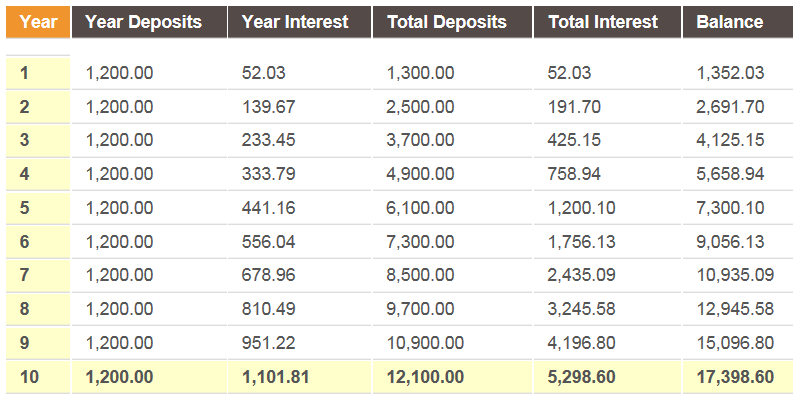
Task: Click year 4 total interest 758.94
Action: click(574, 174)
